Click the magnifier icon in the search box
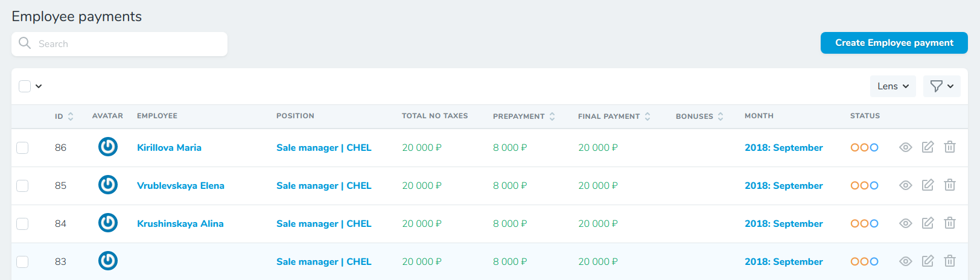The width and height of the screenshot is (980, 280). click(x=25, y=43)
